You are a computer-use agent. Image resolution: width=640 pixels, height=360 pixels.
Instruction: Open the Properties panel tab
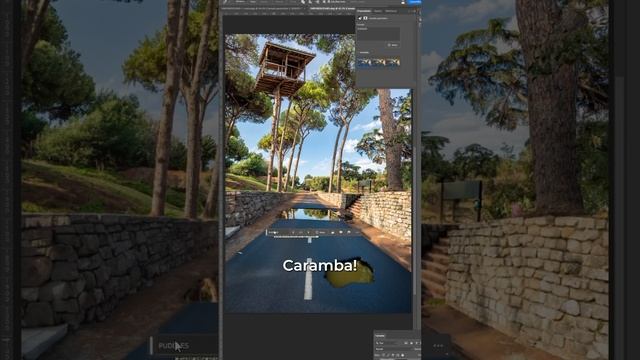364,11
